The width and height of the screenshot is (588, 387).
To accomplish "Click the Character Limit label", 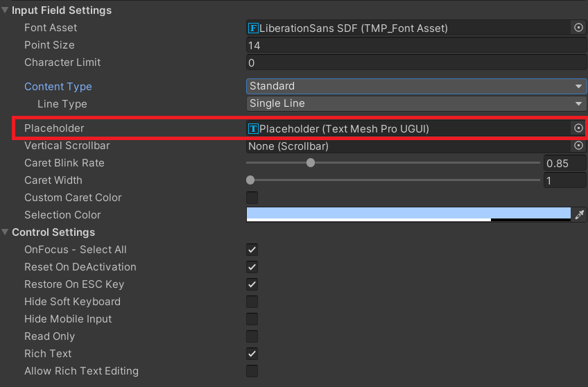I will click(62, 62).
